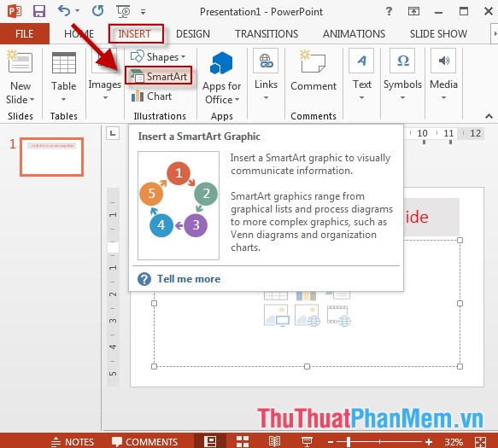This screenshot has height=448, width=498.
Task: Open the TRANSITIONS tab
Action: click(267, 33)
